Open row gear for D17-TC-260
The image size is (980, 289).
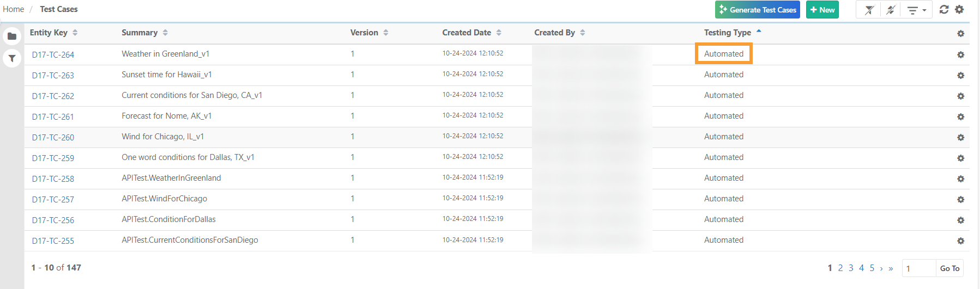click(x=960, y=138)
